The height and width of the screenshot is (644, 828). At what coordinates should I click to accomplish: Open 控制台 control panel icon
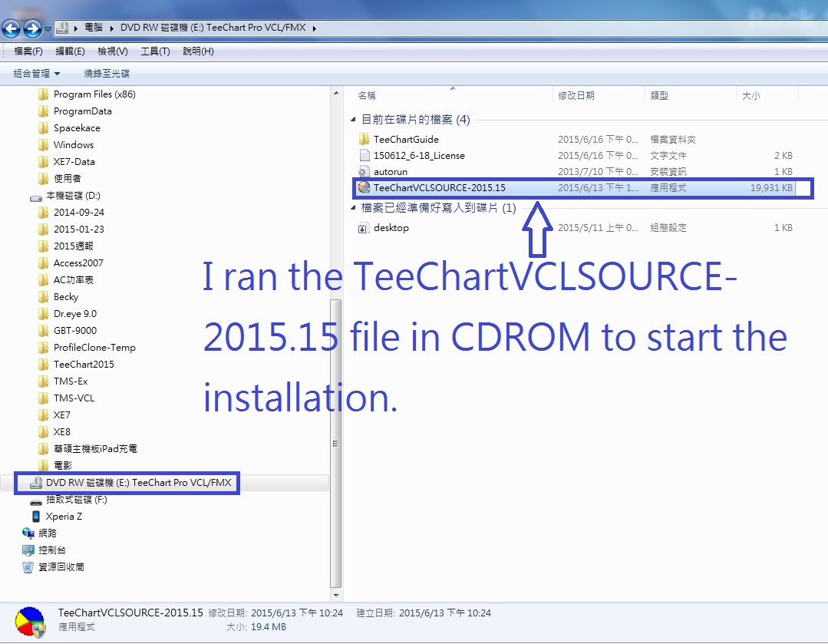[x=28, y=550]
